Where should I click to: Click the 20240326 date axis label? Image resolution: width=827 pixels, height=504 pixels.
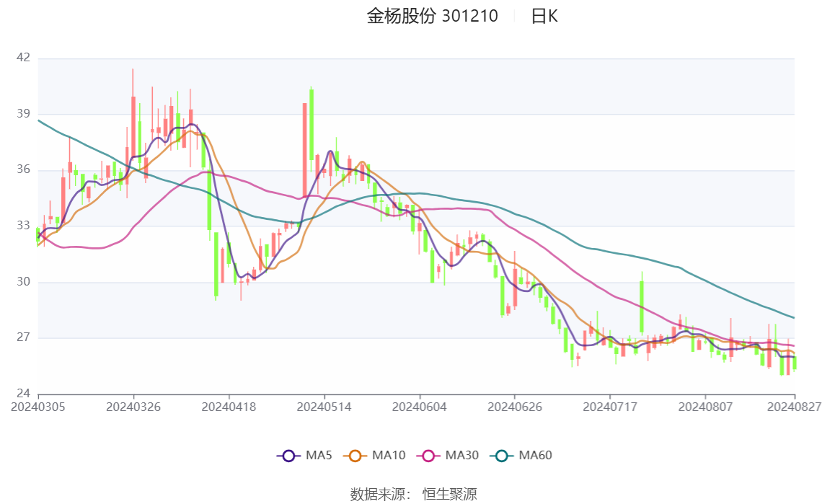133,407
